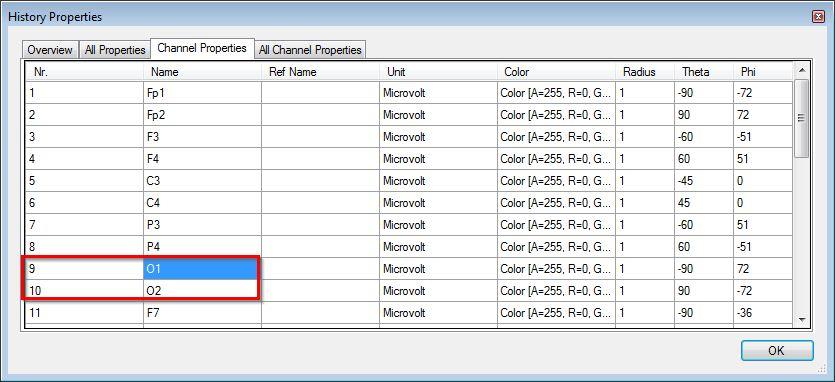This screenshot has width=835, height=382.
Task: Select the P4 channel name cell
Action: tap(202, 247)
